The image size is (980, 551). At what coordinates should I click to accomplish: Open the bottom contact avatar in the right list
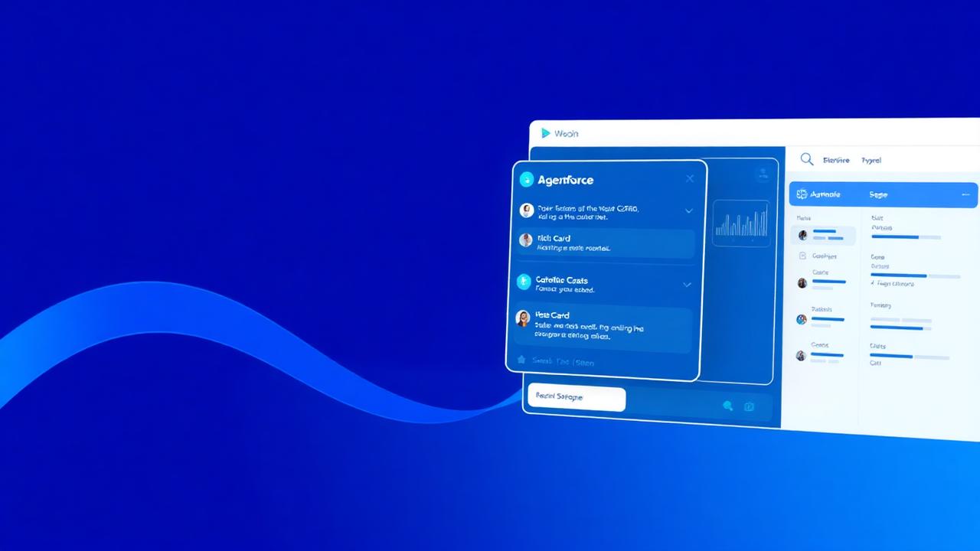pos(800,356)
